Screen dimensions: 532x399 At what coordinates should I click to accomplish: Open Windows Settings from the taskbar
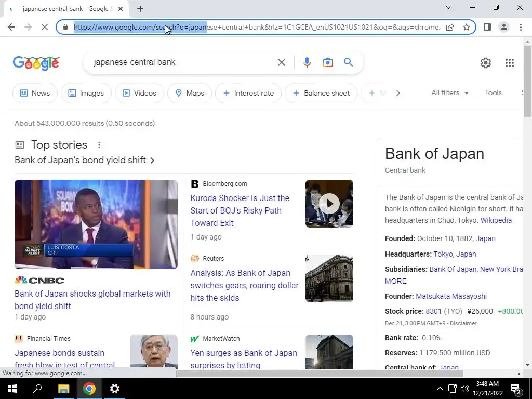click(115, 389)
